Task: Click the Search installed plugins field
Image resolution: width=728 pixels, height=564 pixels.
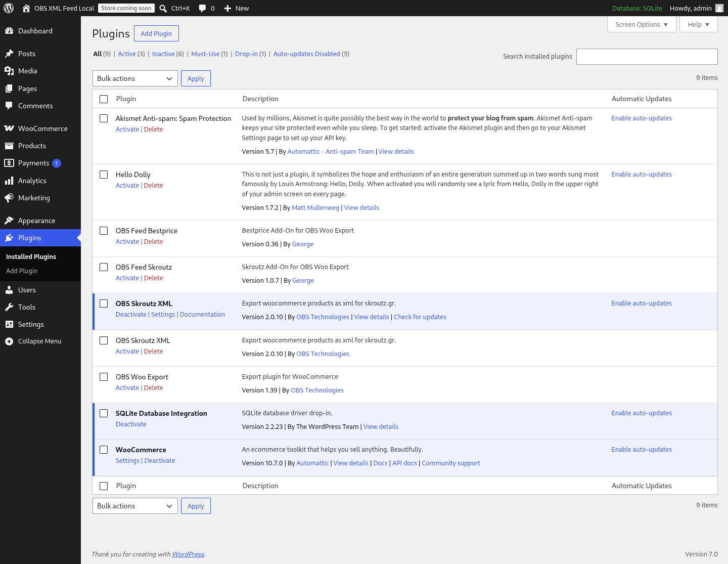Action: point(647,57)
